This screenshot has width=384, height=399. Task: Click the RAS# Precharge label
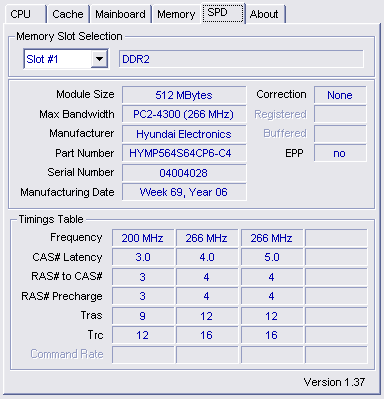(62, 296)
